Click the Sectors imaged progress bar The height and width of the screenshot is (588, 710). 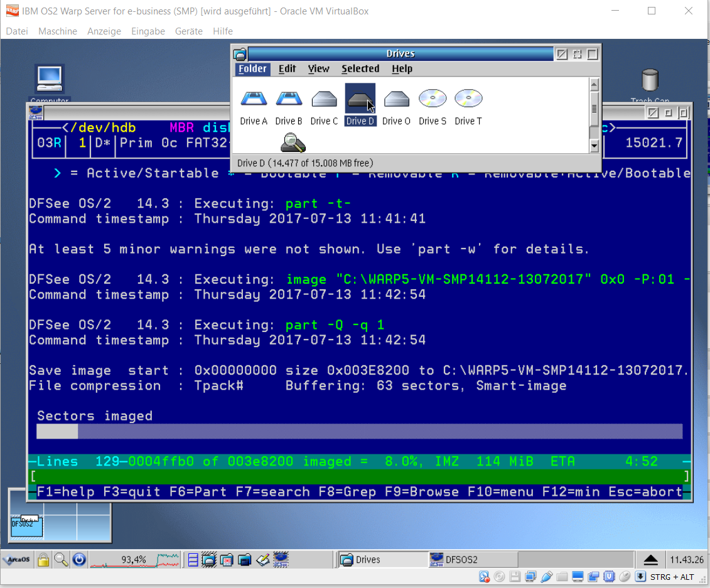(360, 431)
